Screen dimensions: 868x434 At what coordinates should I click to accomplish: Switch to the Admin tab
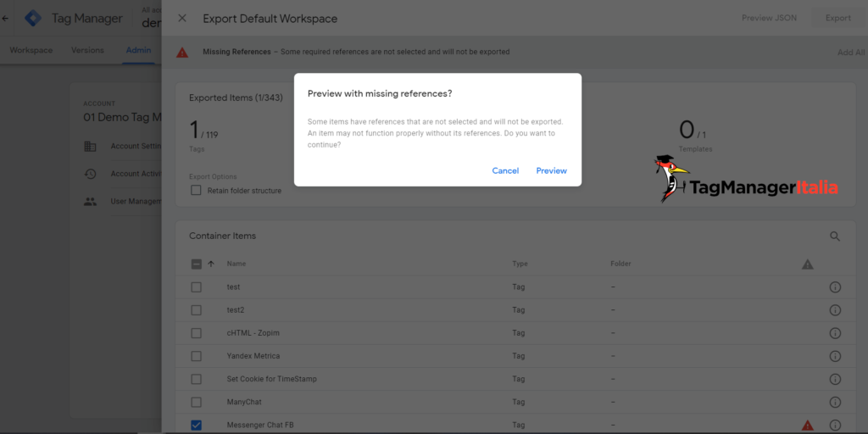pyautogui.click(x=138, y=50)
